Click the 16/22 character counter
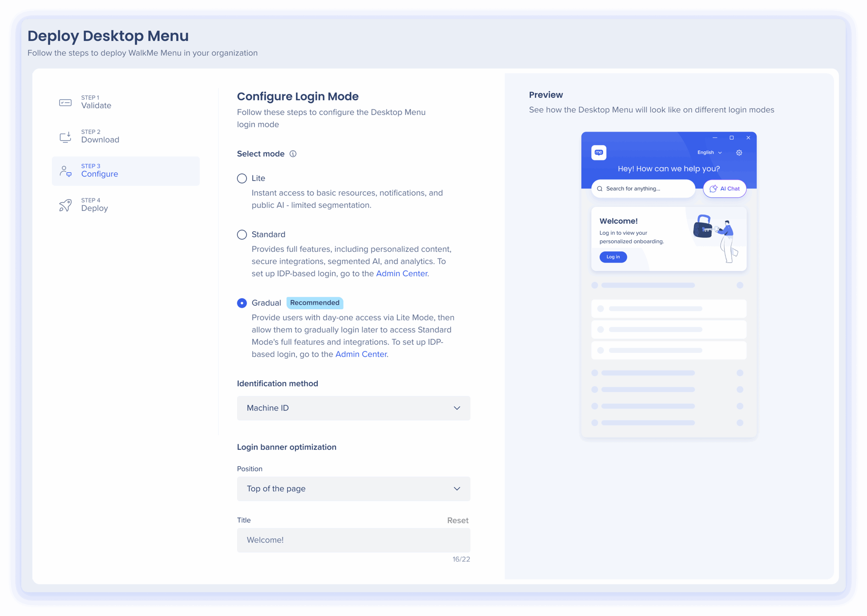The width and height of the screenshot is (867, 616). pyautogui.click(x=461, y=559)
